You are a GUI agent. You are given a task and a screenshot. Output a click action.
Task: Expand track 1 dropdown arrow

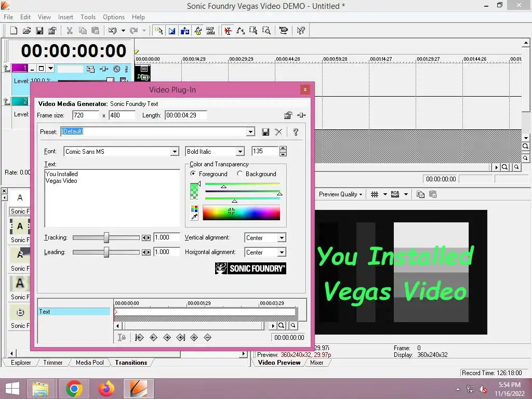coord(50,69)
